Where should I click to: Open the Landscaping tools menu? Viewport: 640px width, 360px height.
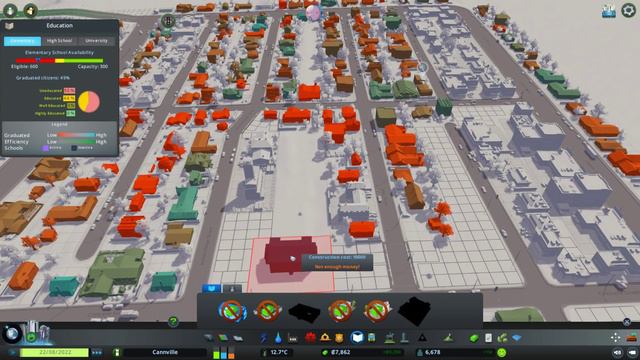click(x=448, y=338)
